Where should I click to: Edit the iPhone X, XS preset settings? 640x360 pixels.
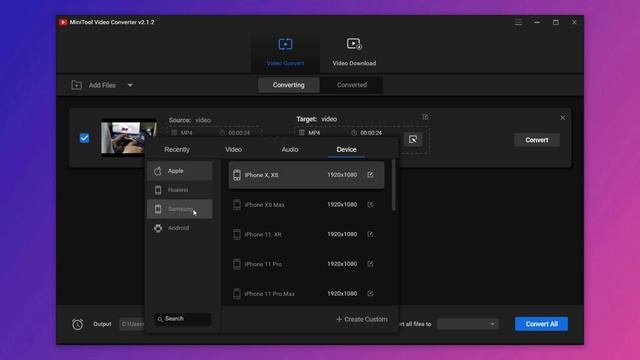tap(370, 175)
